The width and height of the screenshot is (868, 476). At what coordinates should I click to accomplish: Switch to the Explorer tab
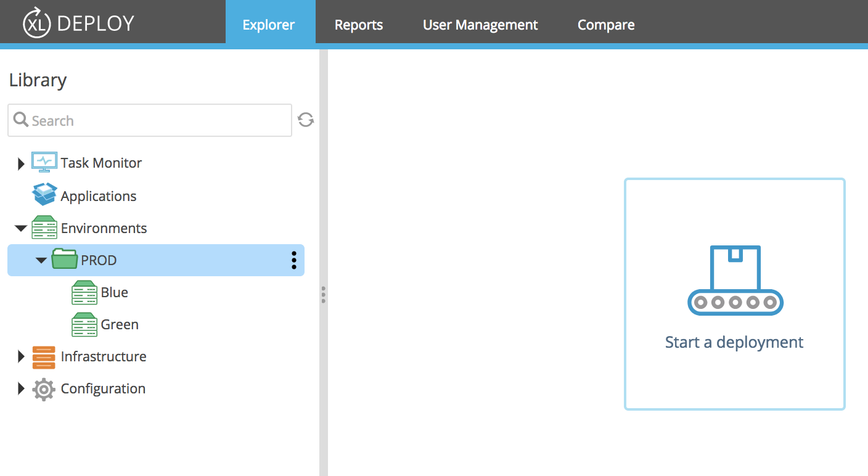269,25
